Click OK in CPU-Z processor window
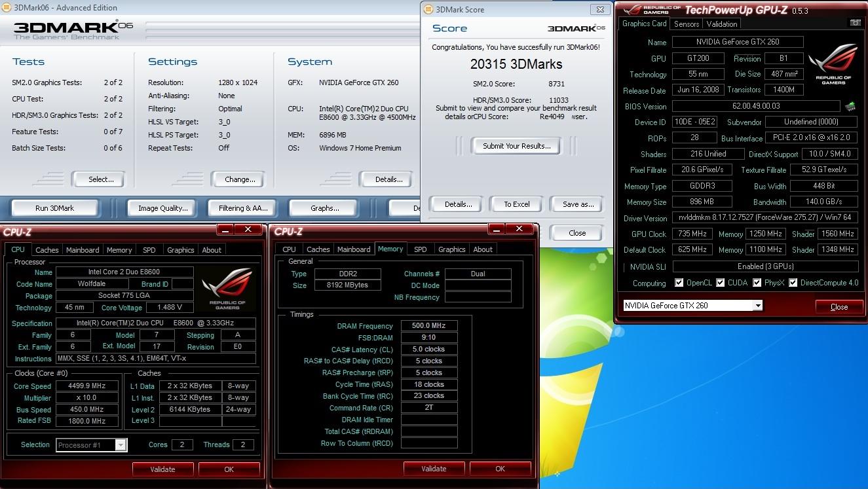Viewport: 868px width, 489px height. tap(229, 469)
